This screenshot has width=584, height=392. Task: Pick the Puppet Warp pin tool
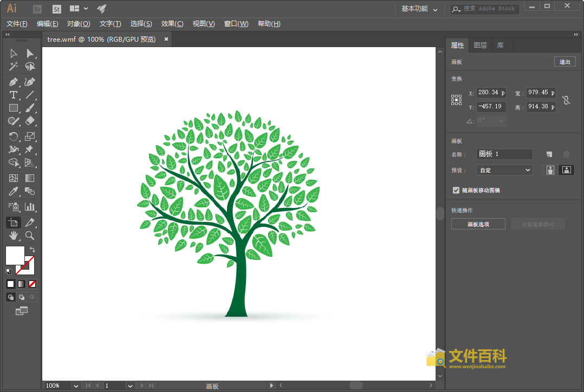pyautogui.click(x=30, y=149)
